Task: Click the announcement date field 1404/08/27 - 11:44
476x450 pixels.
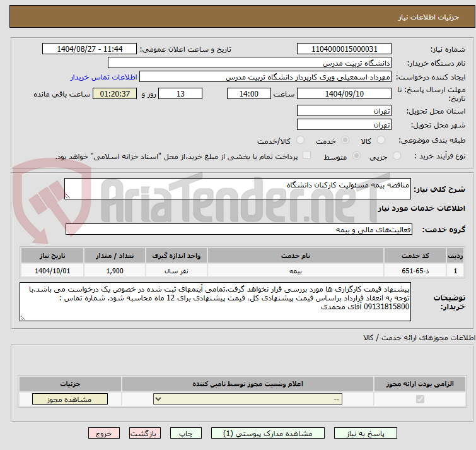Action: (90, 49)
